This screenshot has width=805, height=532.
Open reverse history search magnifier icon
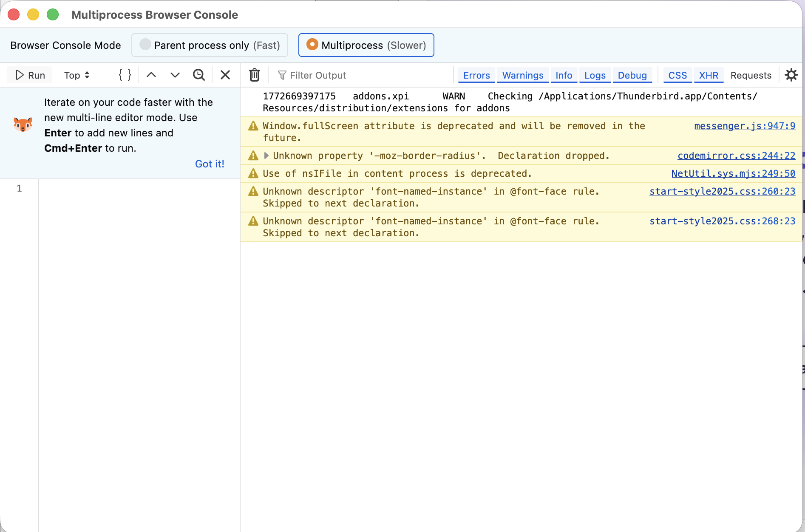pyautogui.click(x=198, y=75)
